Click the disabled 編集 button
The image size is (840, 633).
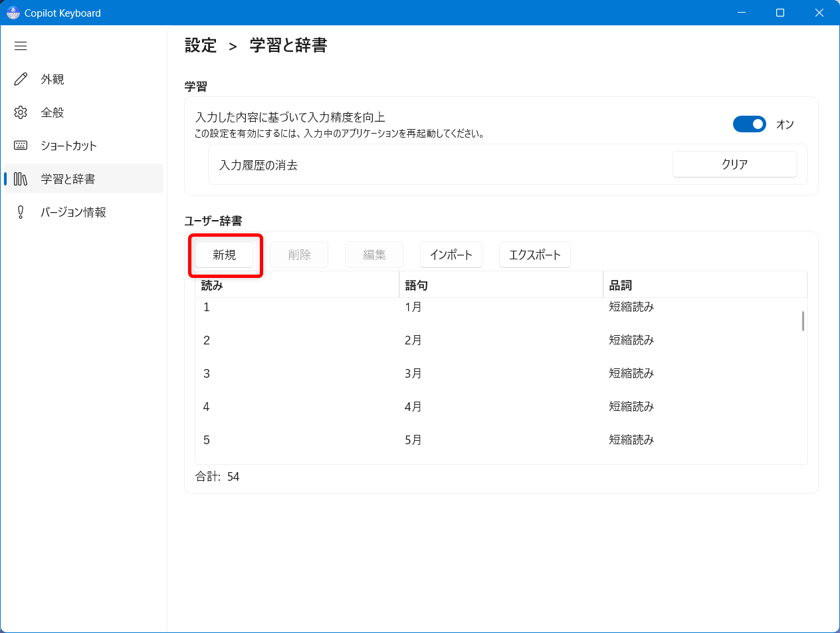(375, 255)
